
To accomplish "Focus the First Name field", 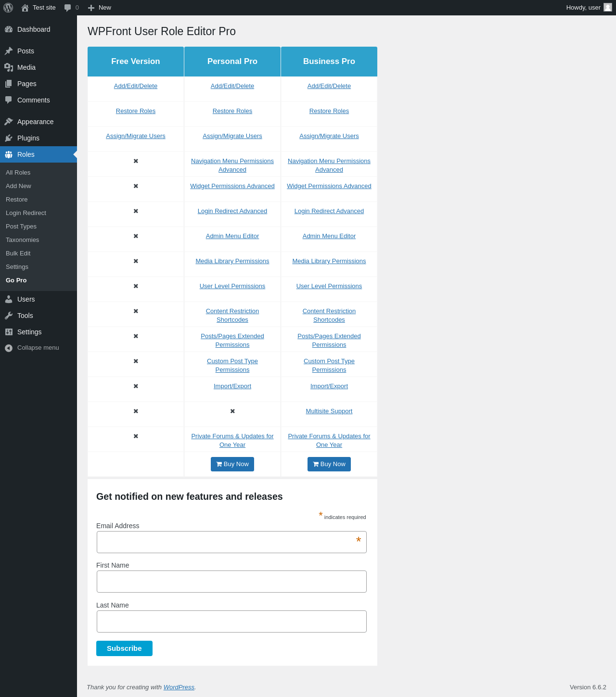I will [231, 582].
